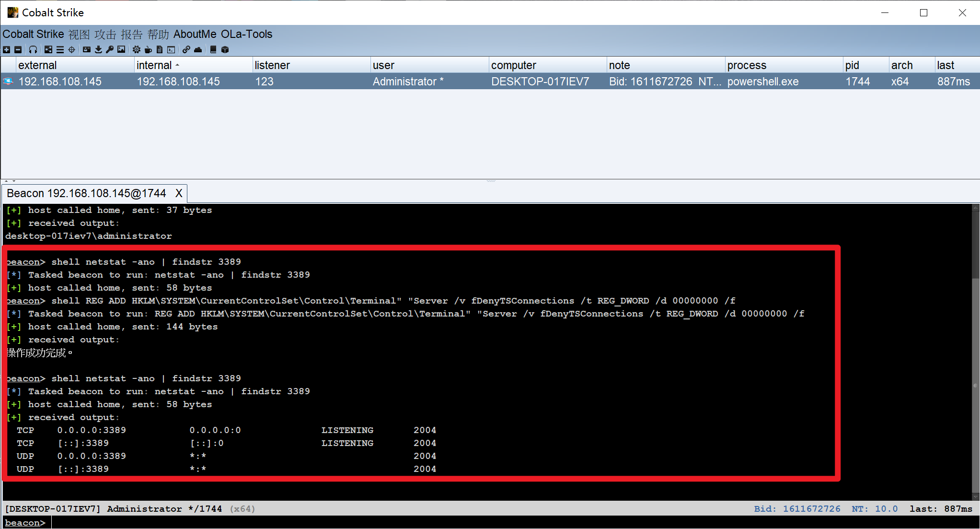This screenshot has width=980, height=529.
Task: Click the TCP 0.0.0.0:3389 LISTENING line
Action: 226,430
